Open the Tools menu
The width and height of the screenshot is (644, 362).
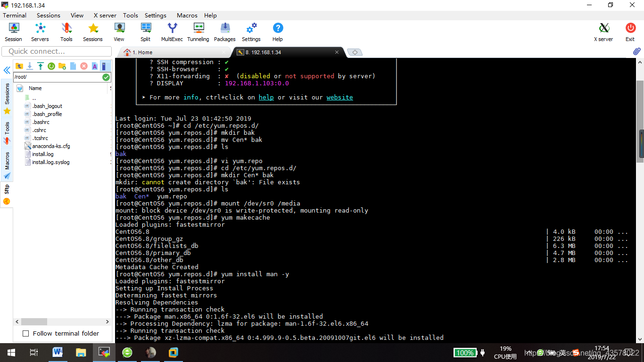[131, 15]
